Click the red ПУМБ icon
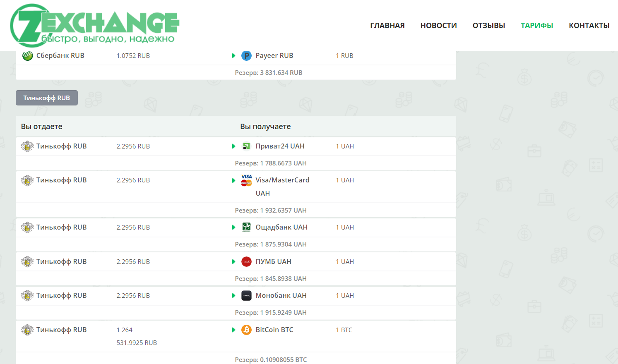This screenshot has width=618, height=364. 246,261
